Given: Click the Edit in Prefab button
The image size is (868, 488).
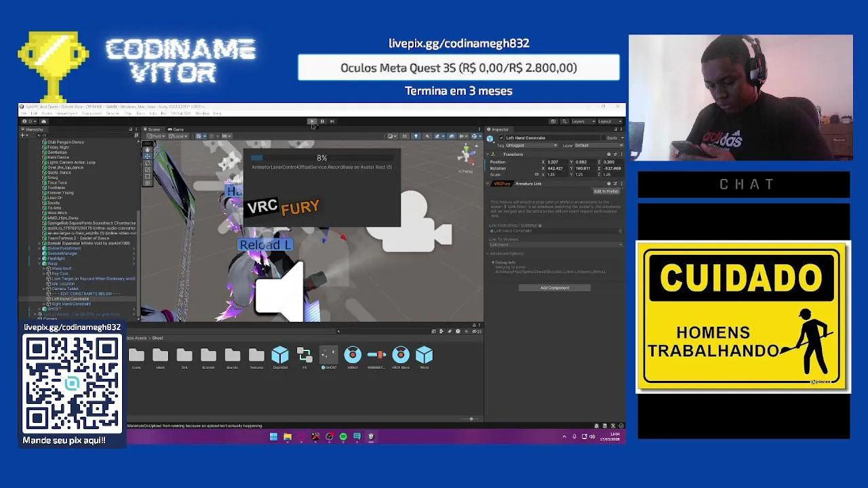Looking at the screenshot, I should (x=606, y=191).
